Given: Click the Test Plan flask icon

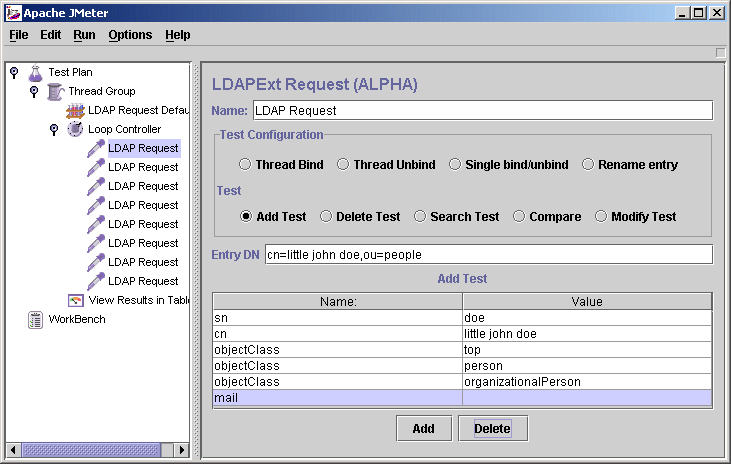Looking at the screenshot, I should (35, 72).
